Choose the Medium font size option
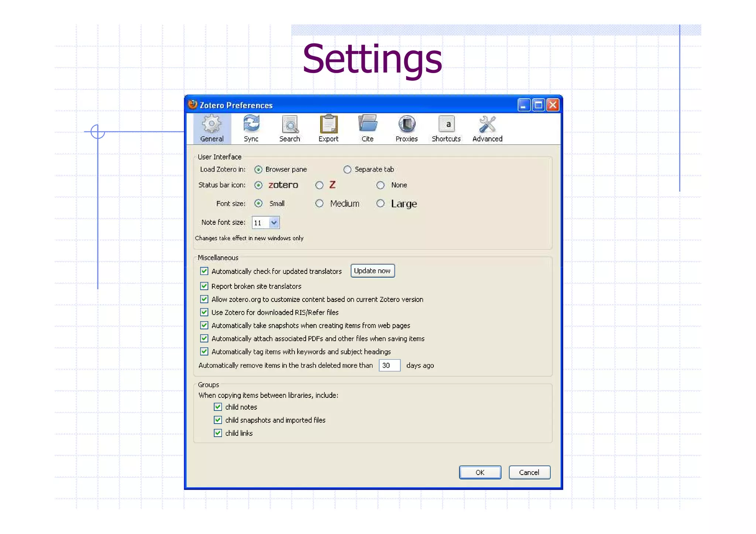The image size is (756, 534). [319, 203]
